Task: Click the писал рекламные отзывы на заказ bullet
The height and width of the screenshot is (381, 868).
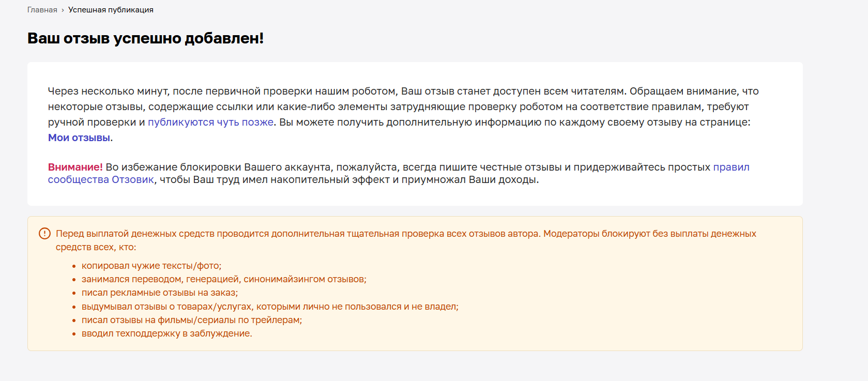Action: [x=160, y=293]
